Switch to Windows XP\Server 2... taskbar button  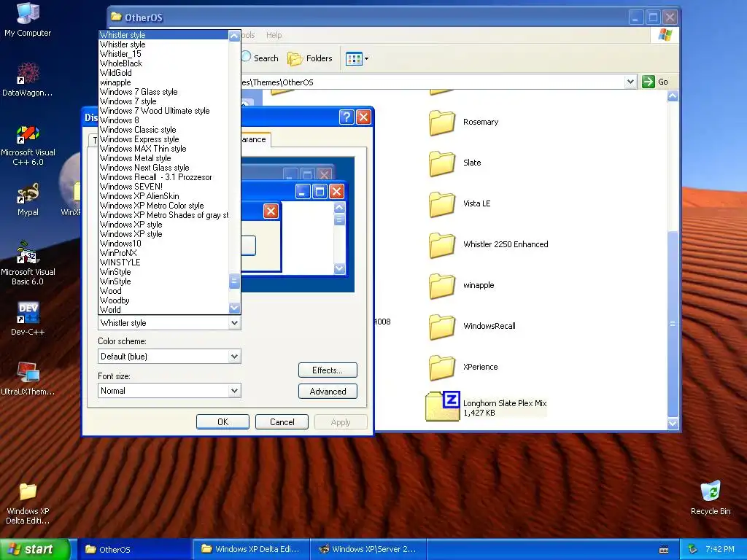point(368,549)
